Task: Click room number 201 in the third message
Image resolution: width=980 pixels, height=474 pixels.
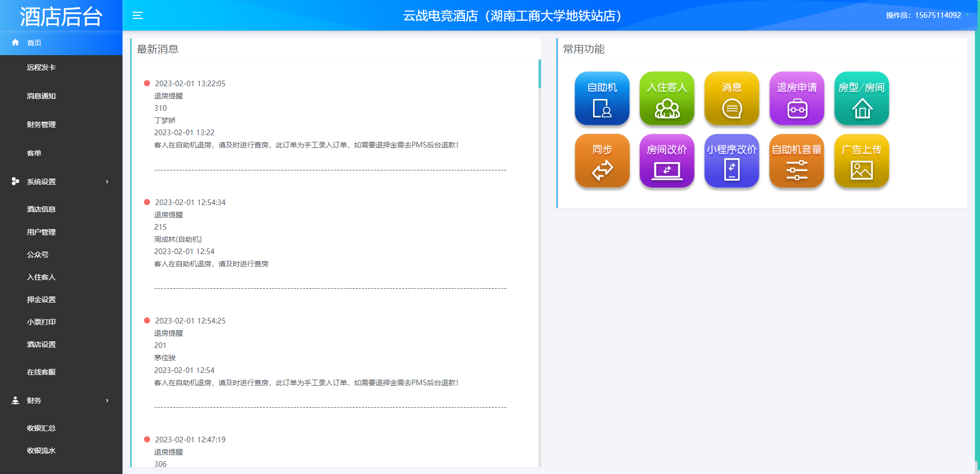Action: [x=160, y=345]
